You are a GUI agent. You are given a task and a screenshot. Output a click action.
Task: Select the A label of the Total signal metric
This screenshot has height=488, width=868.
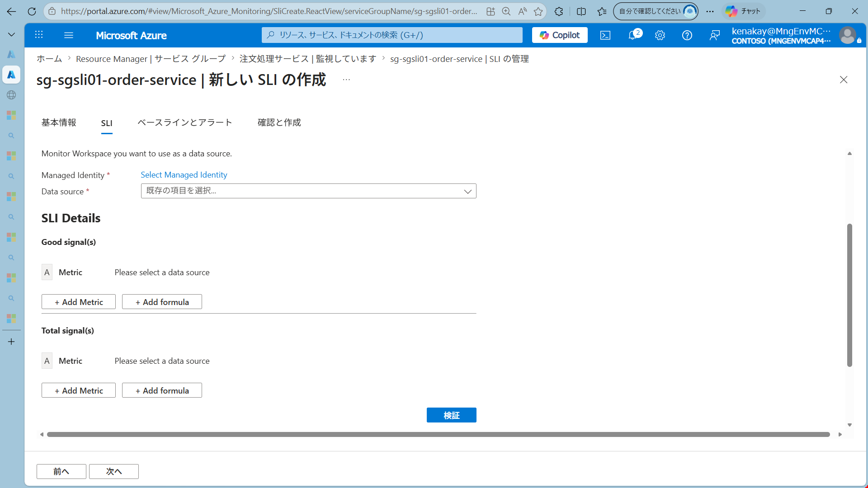[47, 361]
